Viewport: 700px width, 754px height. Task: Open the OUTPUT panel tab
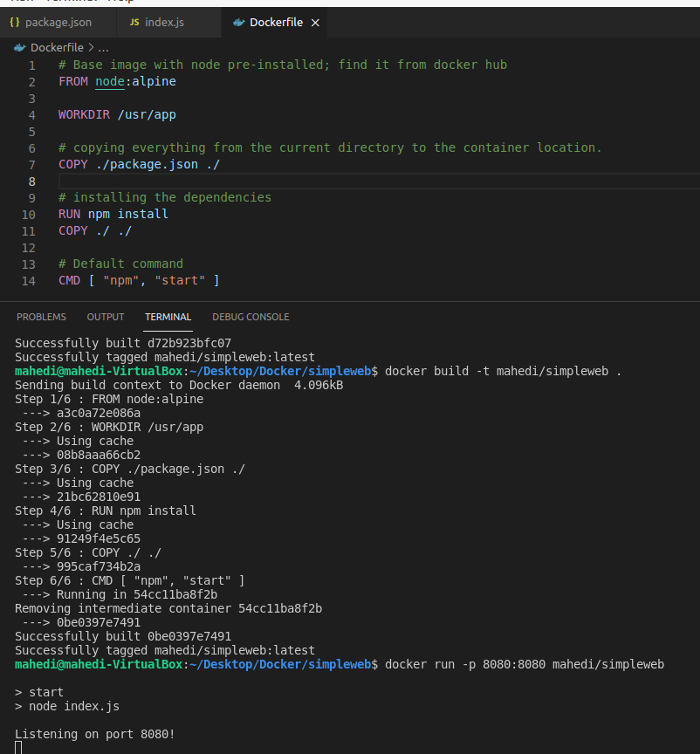pyautogui.click(x=106, y=317)
